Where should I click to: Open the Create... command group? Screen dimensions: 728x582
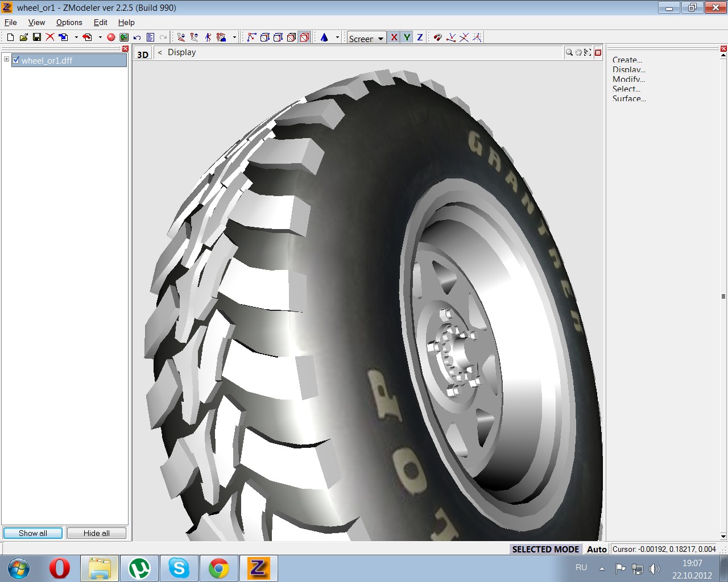coord(627,60)
